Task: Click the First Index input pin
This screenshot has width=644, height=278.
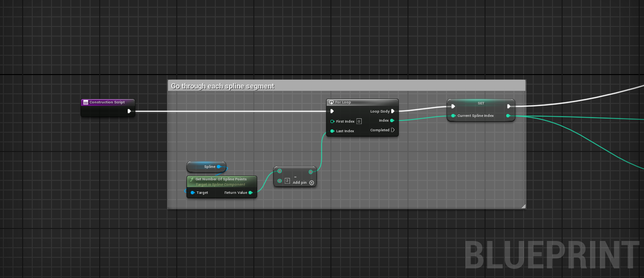Action: point(332,121)
